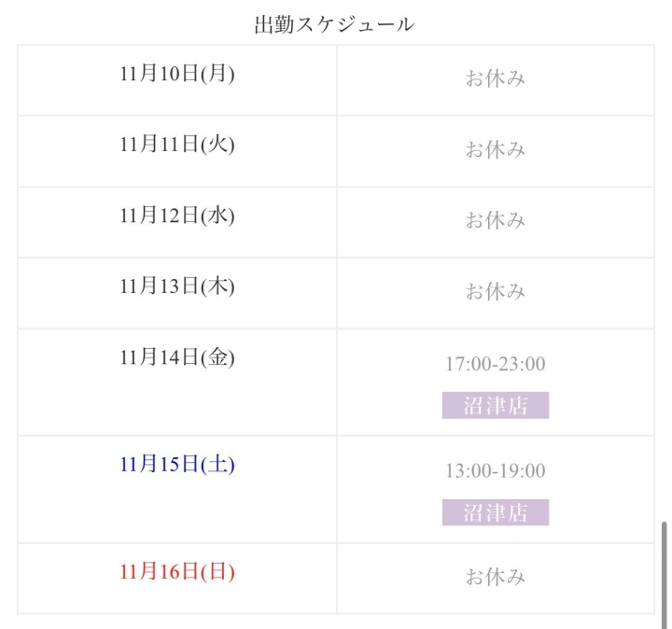This screenshot has width=672, height=629.
Task: Select the blue 11月15日(土) date
Action: [x=177, y=465]
